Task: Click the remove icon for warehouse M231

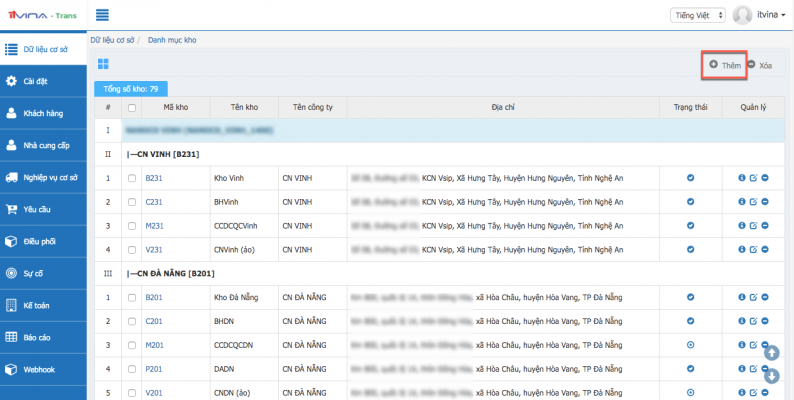Action: pyautogui.click(x=765, y=225)
